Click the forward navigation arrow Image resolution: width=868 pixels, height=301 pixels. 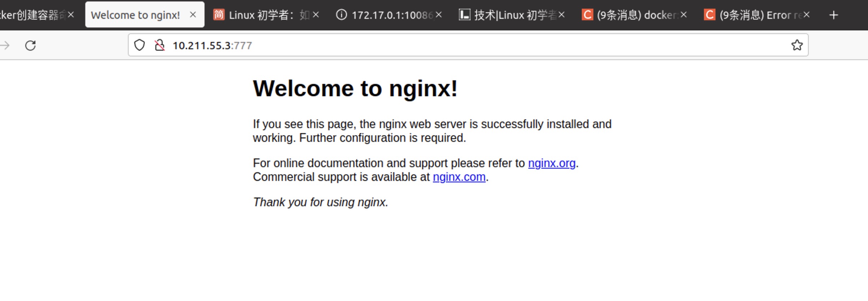[5, 46]
